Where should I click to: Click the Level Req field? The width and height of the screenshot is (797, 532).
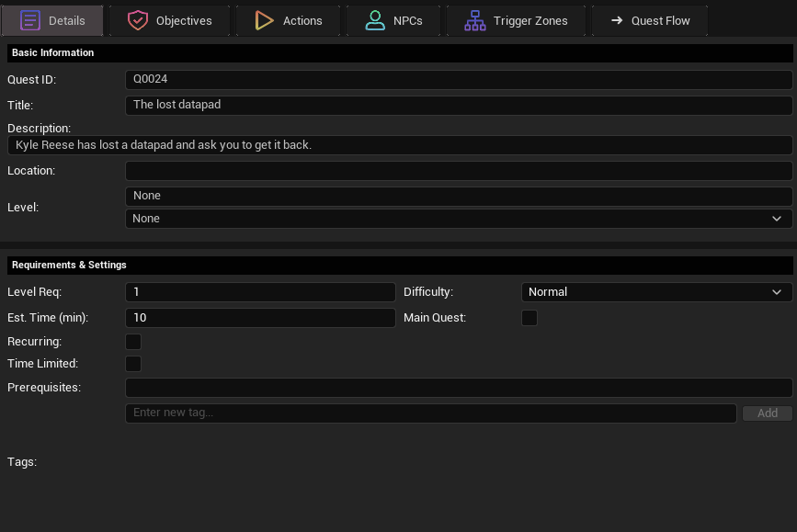[260, 292]
